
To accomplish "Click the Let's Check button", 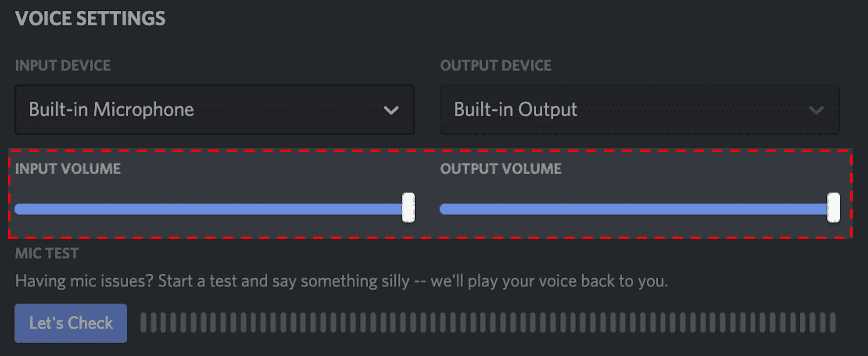I will click(70, 323).
